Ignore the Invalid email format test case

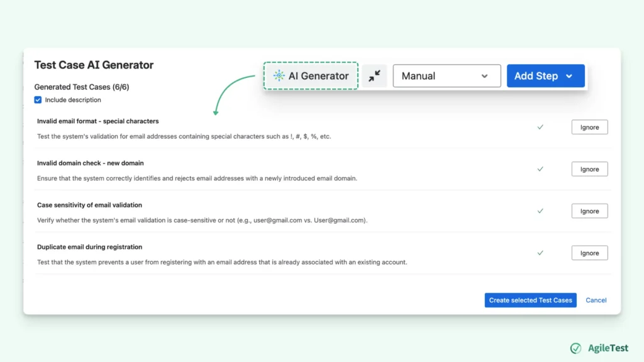tap(589, 127)
